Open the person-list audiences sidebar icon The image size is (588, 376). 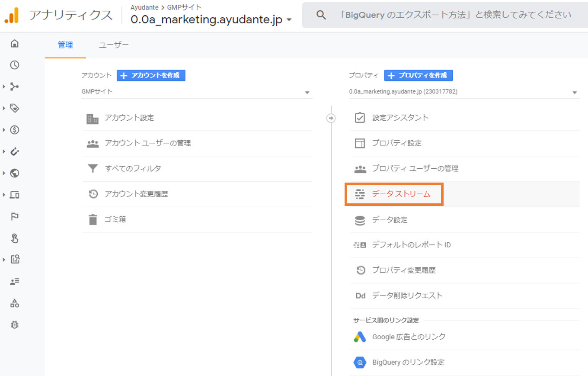coord(14,281)
